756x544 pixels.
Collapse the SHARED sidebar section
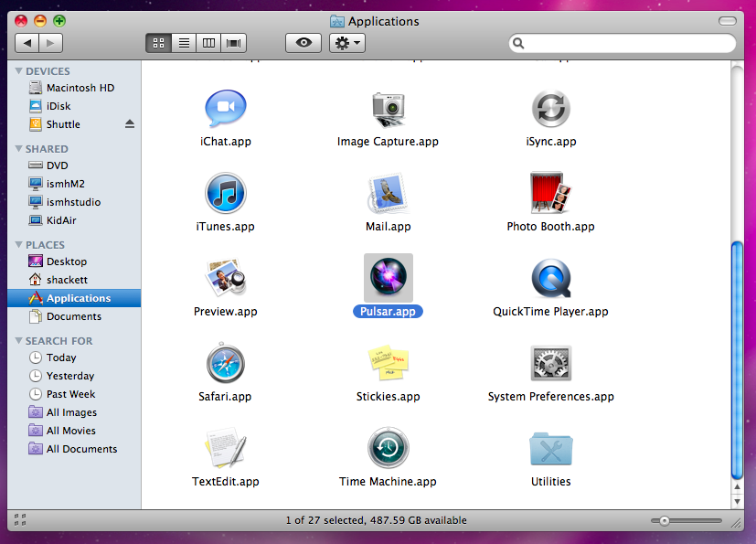click(19, 148)
